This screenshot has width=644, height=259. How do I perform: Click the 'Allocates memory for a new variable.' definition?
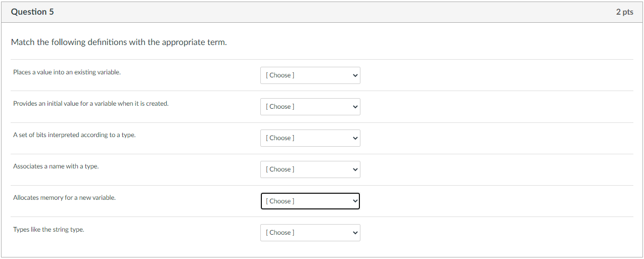[64, 198]
